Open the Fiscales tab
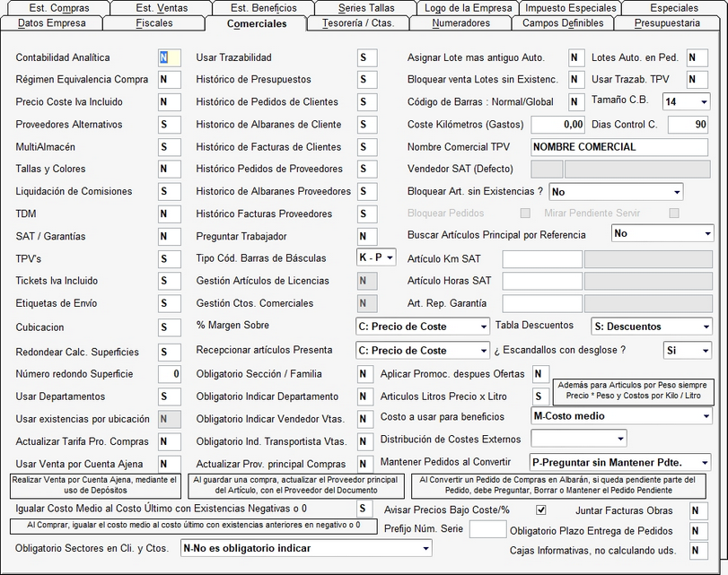This screenshot has width=728, height=575. click(154, 23)
